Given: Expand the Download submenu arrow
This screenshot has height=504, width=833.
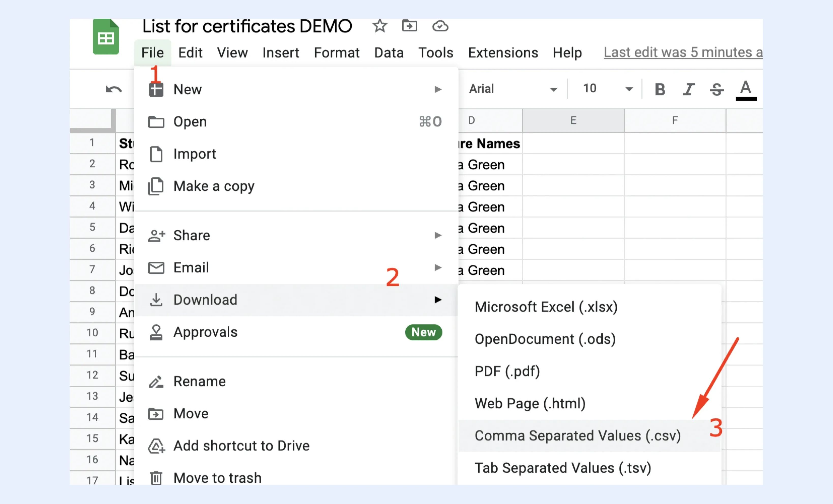Looking at the screenshot, I should (x=438, y=300).
